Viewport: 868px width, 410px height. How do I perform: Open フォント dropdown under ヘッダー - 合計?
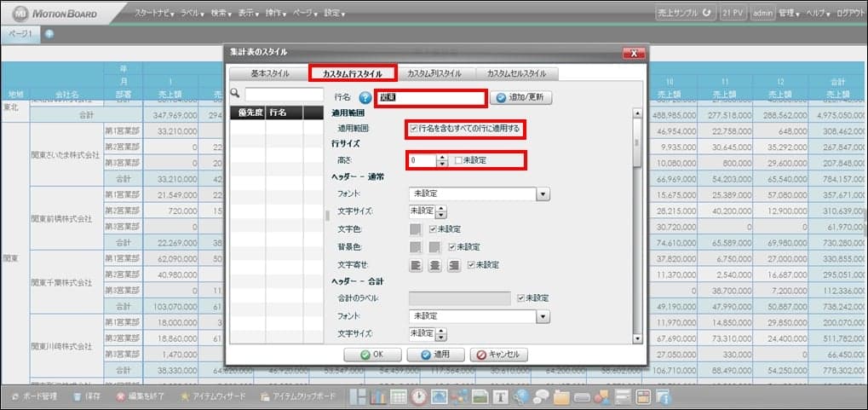(x=543, y=316)
